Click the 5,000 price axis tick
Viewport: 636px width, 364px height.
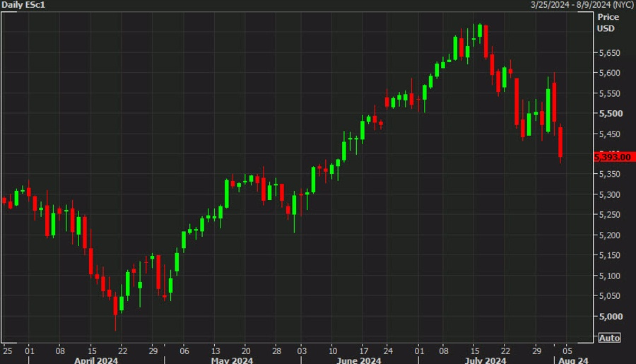coord(611,317)
